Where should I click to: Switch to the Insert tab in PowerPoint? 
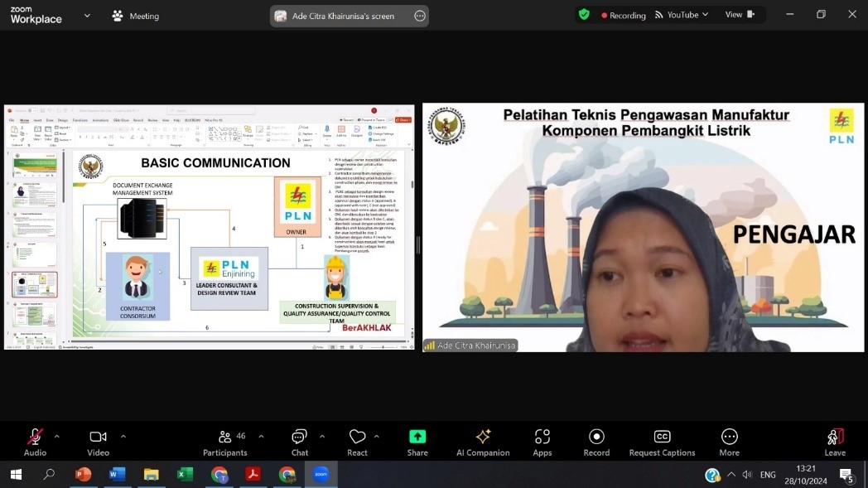click(x=37, y=119)
